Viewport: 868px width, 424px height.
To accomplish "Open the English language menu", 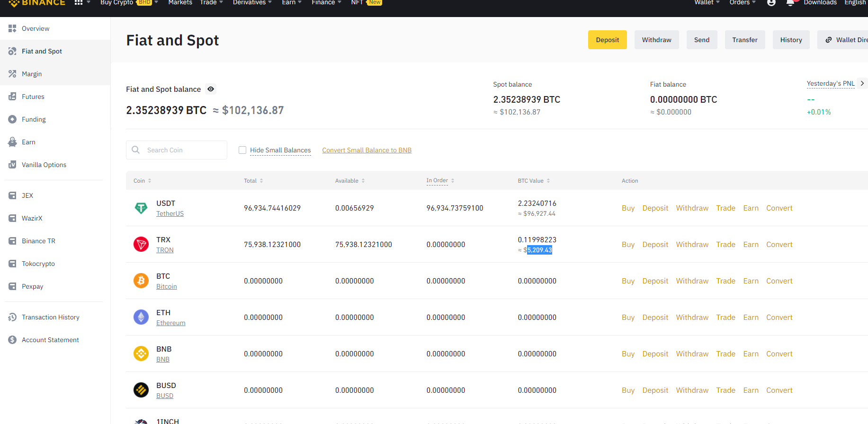I will tap(855, 2).
